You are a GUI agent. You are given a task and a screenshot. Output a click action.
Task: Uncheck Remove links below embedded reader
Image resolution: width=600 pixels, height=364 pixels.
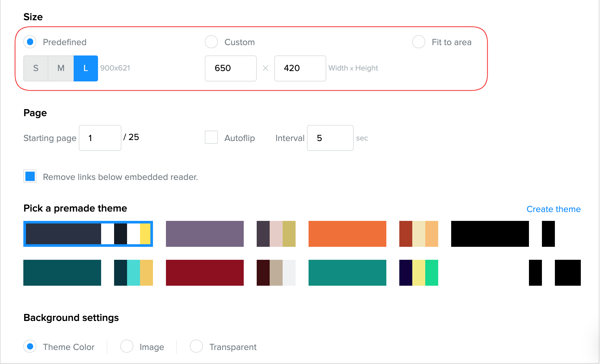coord(30,176)
